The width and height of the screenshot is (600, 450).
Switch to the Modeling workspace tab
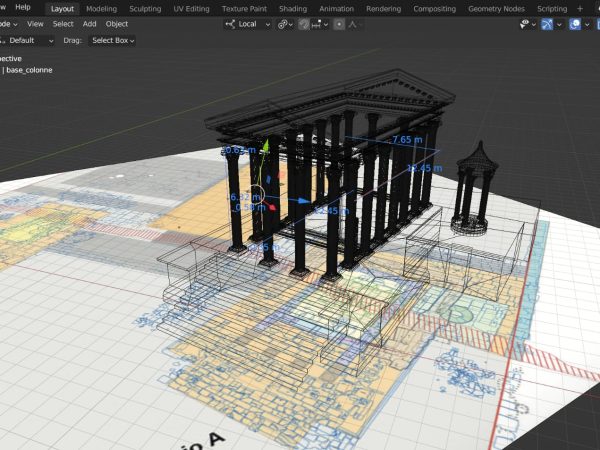101,9
